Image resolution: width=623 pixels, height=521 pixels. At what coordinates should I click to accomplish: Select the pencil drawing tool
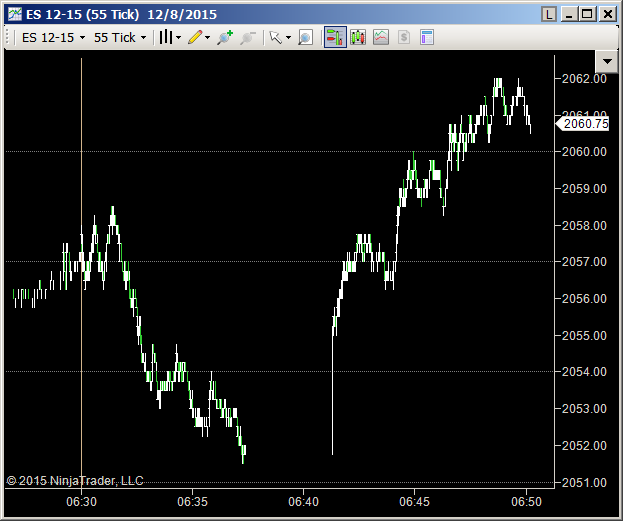tap(195, 37)
